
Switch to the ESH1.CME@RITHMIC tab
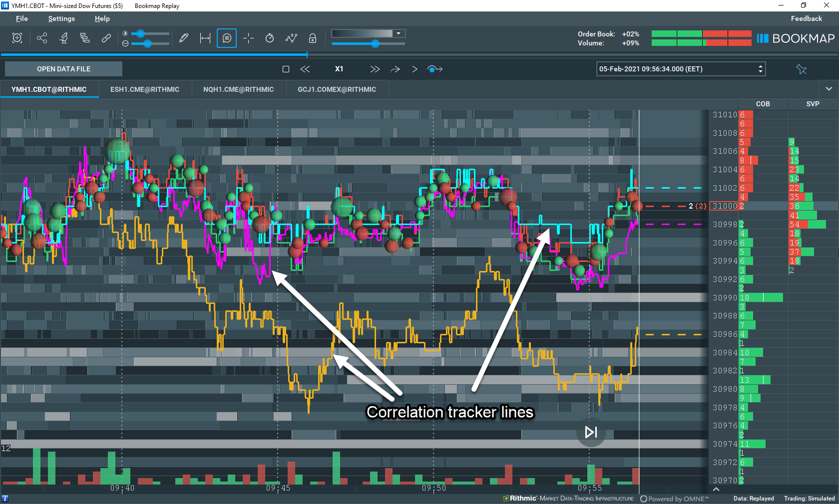click(145, 89)
